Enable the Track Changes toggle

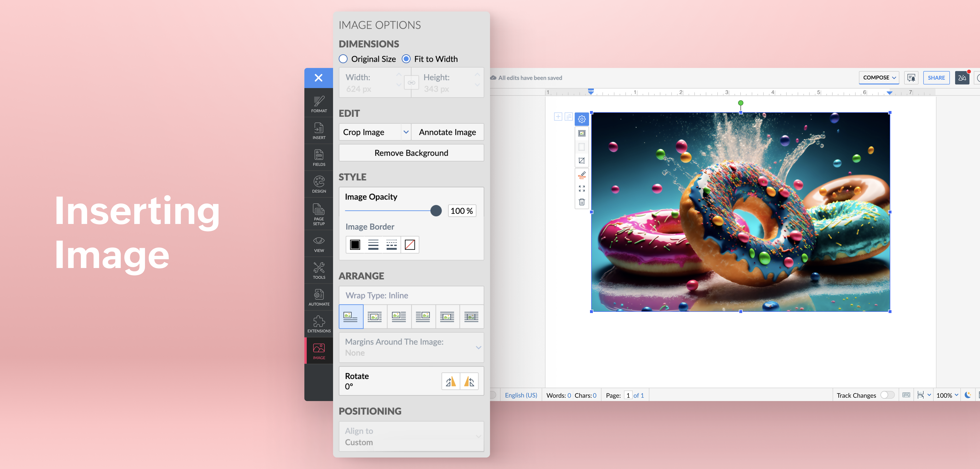[x=888, y=395]
